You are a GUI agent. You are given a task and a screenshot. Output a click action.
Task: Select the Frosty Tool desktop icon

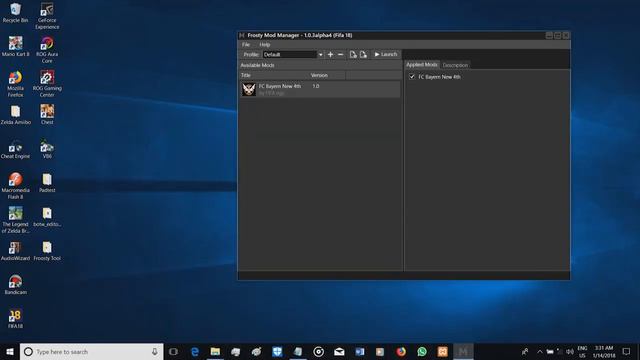click(47, 251)
